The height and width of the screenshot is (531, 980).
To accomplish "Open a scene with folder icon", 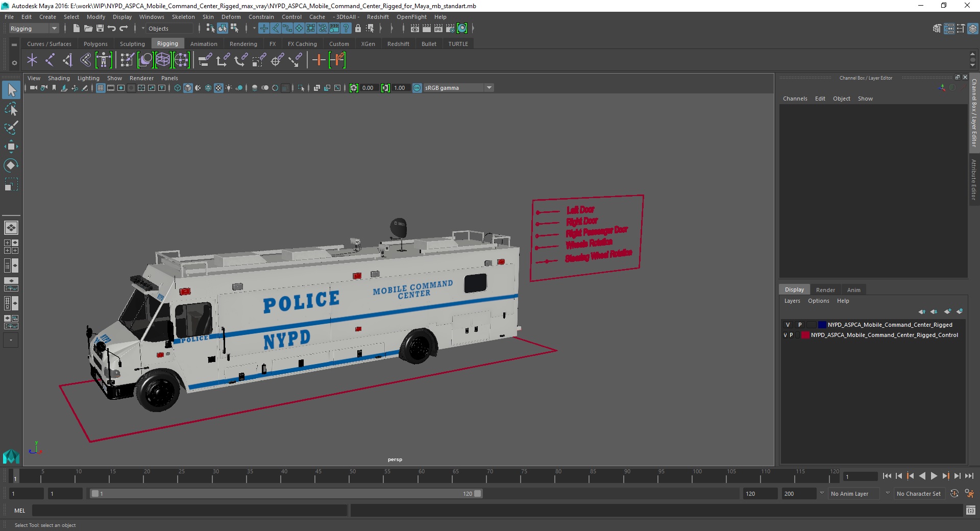I will pyautogui.click(x=88, y=29).
